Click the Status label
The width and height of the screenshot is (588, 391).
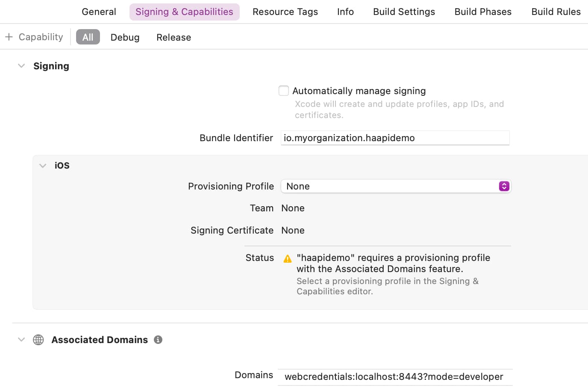point(260,258)
